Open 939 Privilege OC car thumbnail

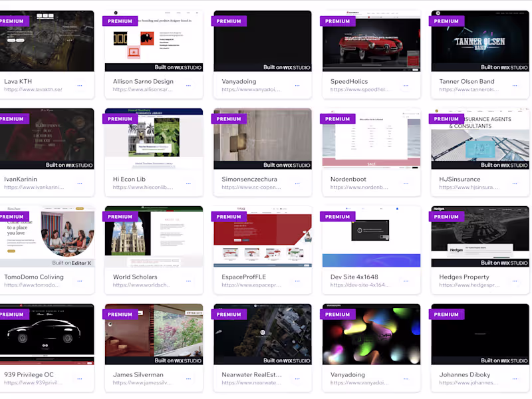coord(47,334)
